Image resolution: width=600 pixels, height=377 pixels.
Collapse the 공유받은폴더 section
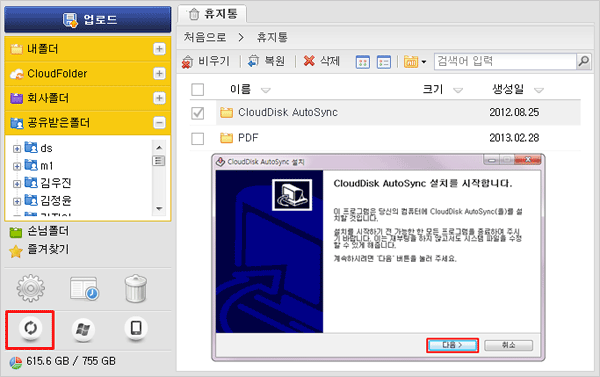[x=159, y=123]
